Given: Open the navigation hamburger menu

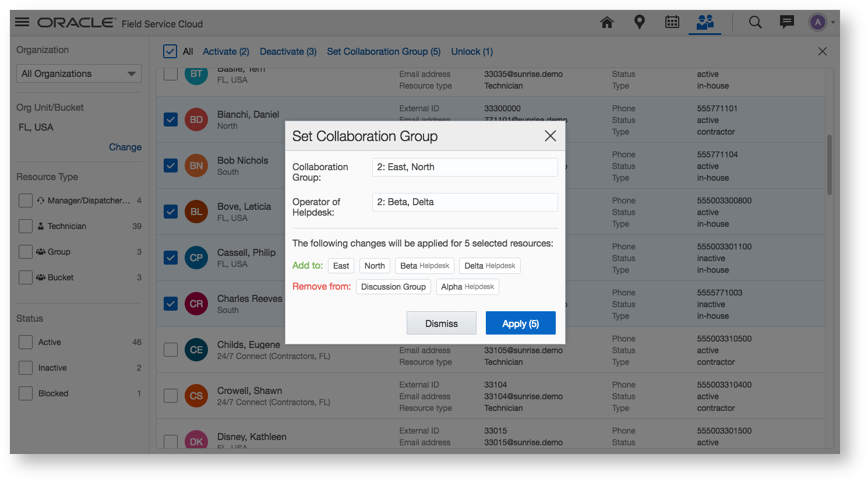Looking at the screenshot, I should (22, 22).
